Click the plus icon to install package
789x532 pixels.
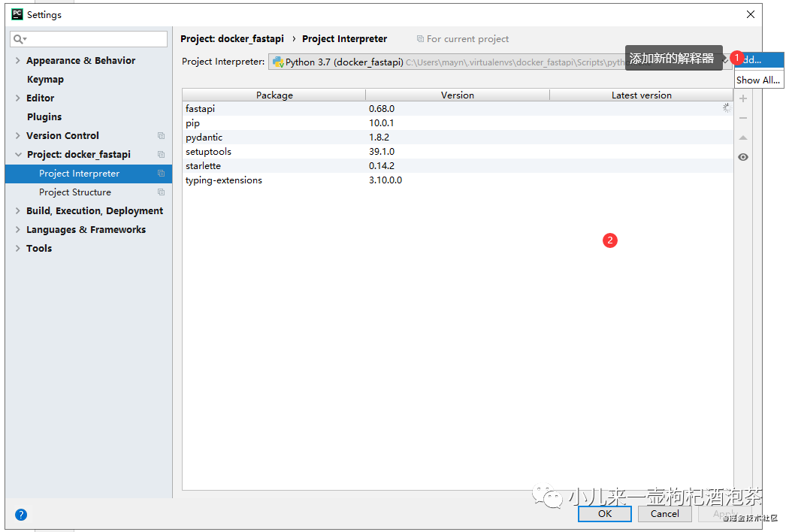(742, 98)
